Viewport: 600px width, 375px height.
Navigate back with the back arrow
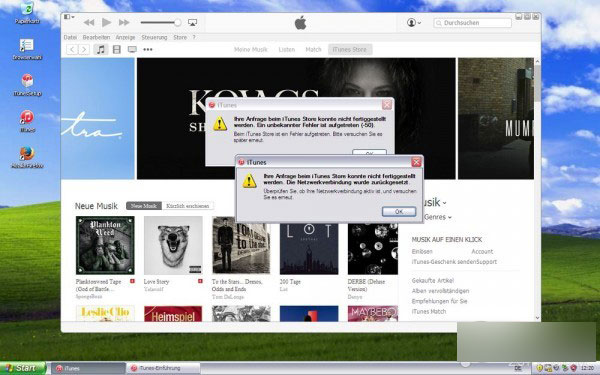pos(72,49)
